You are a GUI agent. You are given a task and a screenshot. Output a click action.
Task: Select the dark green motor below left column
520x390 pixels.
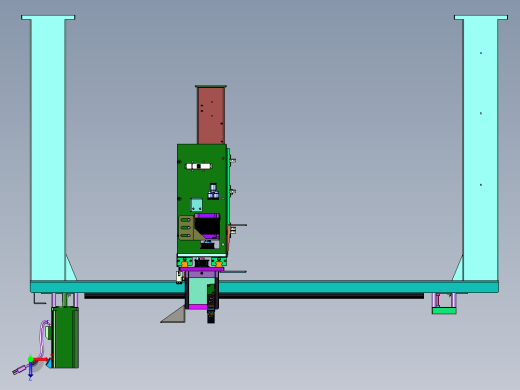[x=65, y=337]
